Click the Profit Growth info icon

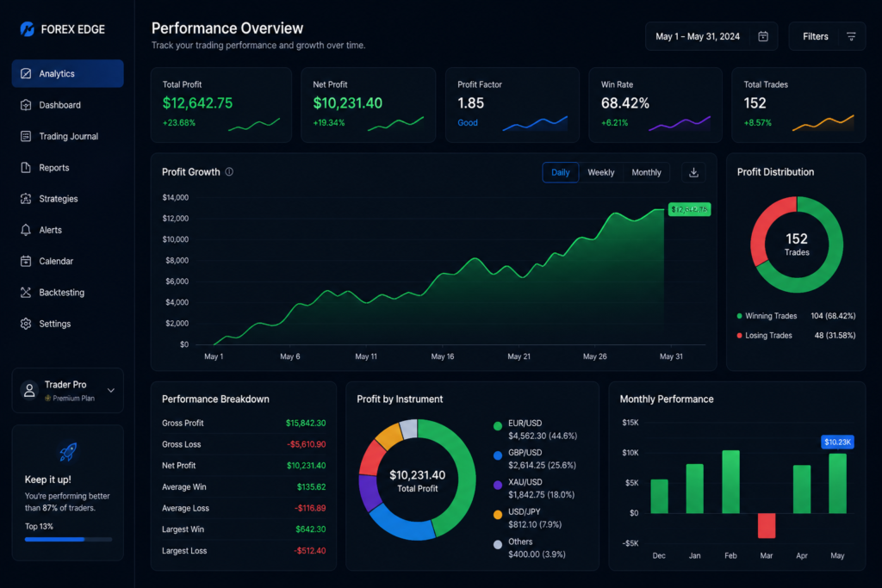(x=229, y=172)
